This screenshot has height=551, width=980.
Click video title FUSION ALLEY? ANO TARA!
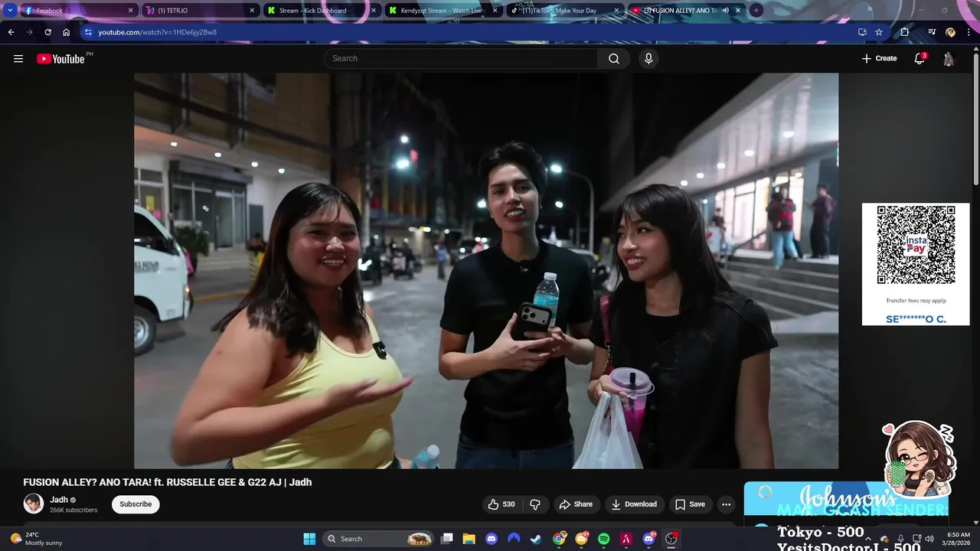(x=167, y=482)
